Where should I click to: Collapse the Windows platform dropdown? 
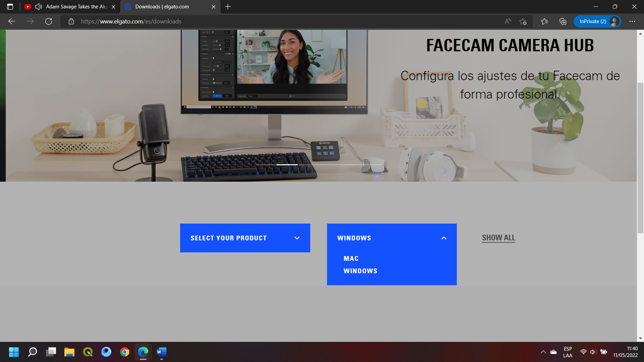coord(444,238)
